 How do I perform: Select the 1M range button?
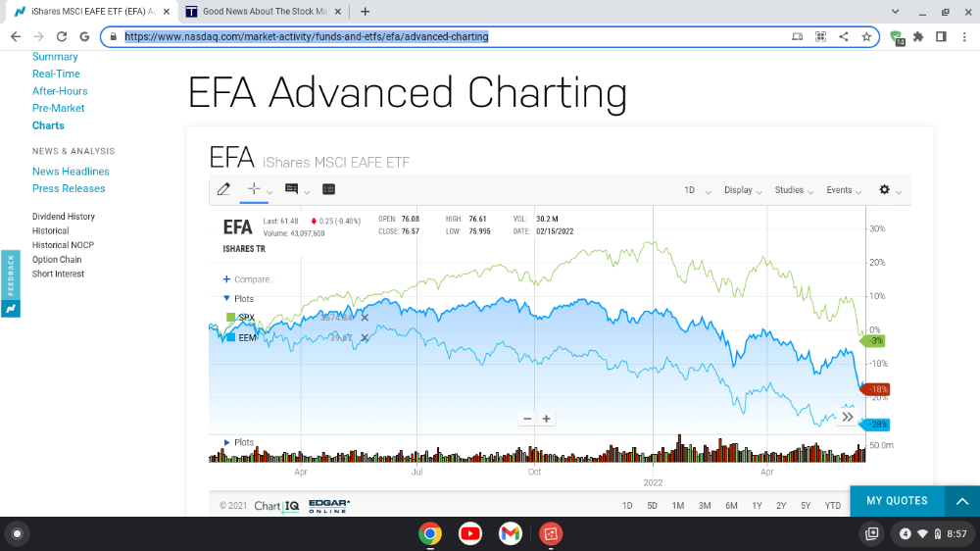678,505
